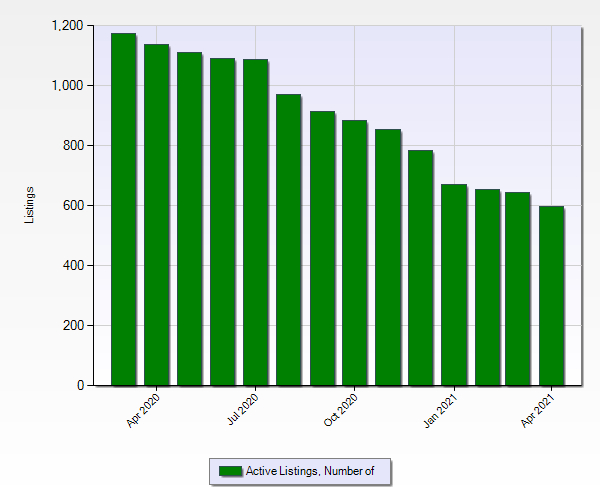Click the 'Apr 2021' x-axis label
Screen dimensions: 600x500
tap(538, 411)
